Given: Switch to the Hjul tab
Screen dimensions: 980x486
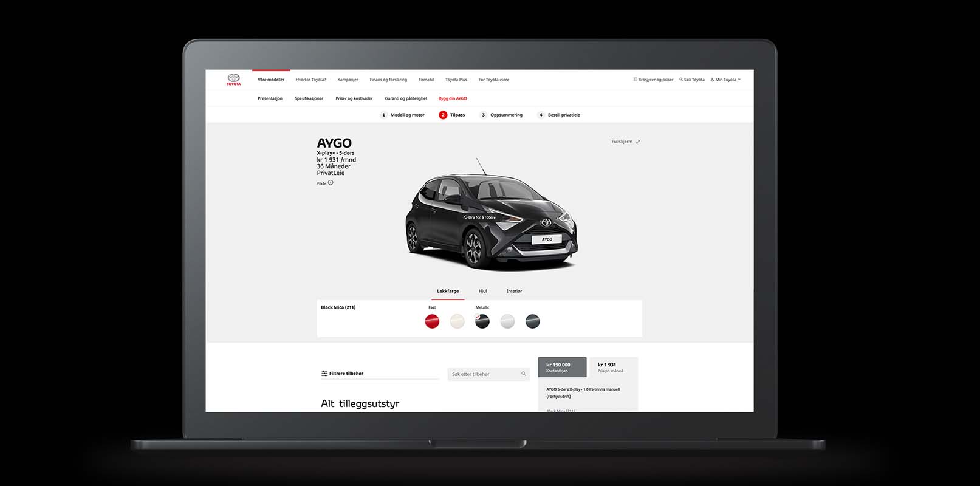Looking at the screenshot, I should (x=482, y=291).
